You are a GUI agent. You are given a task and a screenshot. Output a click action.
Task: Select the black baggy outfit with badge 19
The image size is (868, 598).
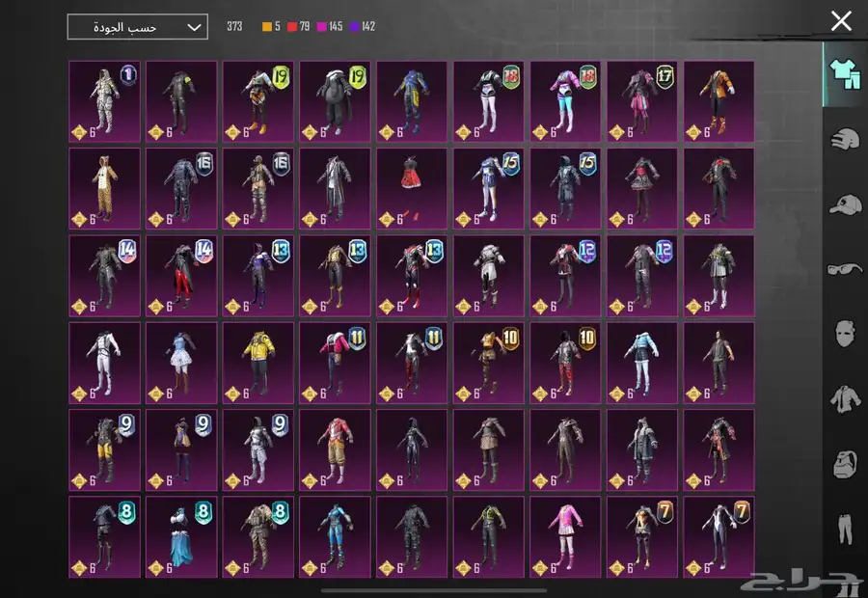(x=335, y=101)
